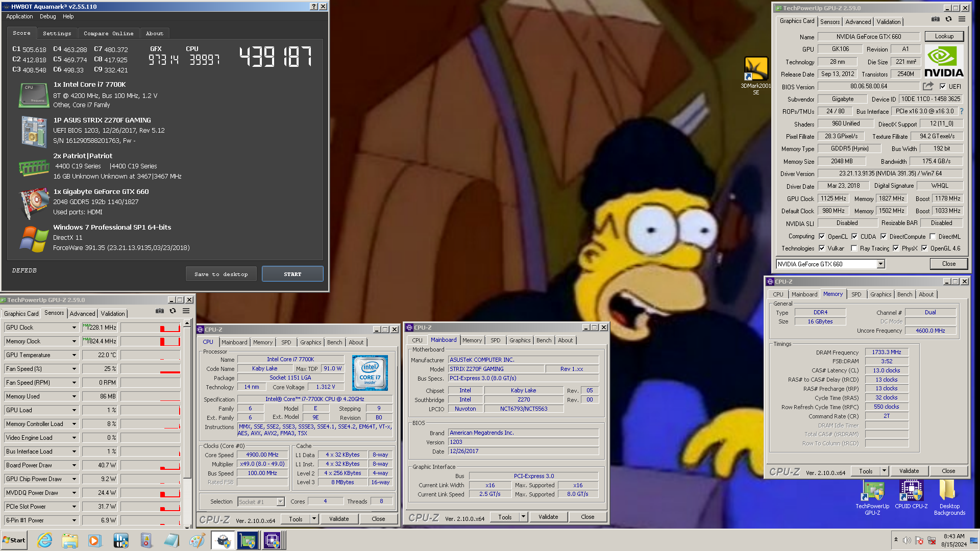Click the screenshot camera icon in GPU-Z Graphics Card window

(x=935, y=19)
